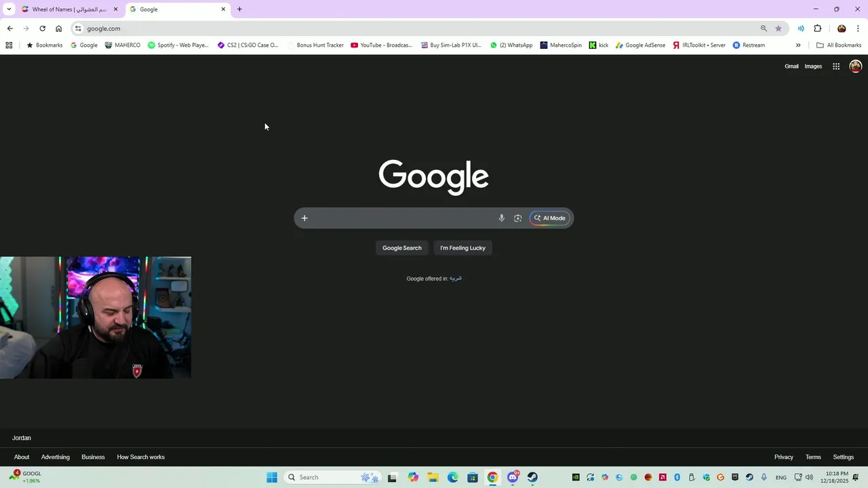The width and height of the screenshot is (868, 488).
Task: Open Task View on the taskbar
Action: pyautogui.click(x=392, y=477)
